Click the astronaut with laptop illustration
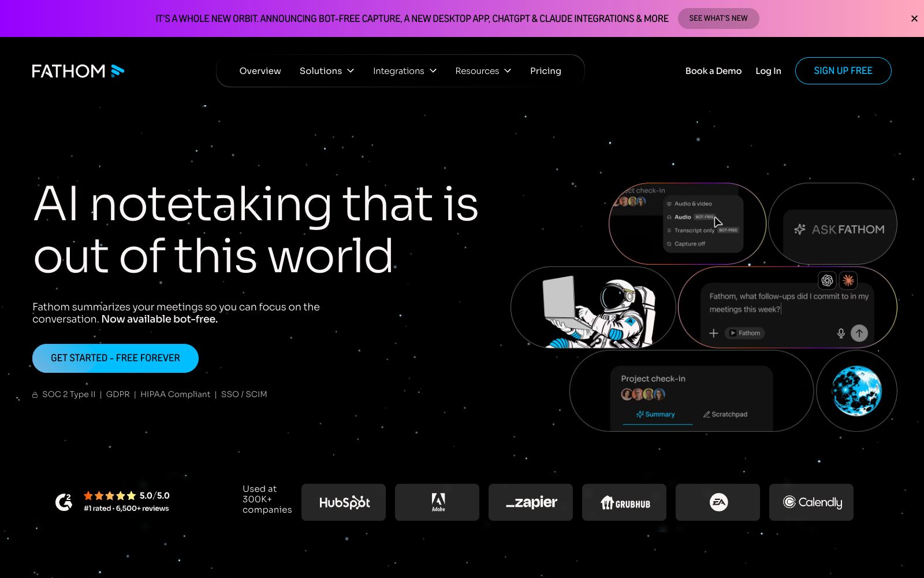 tap(601, 312)
